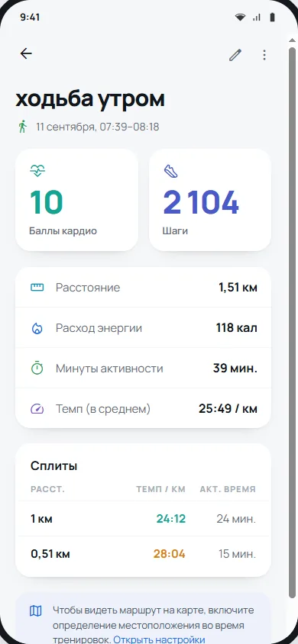Tap the back arrow icon
This screenshot has width=298, height=644.
click(26, 53)
